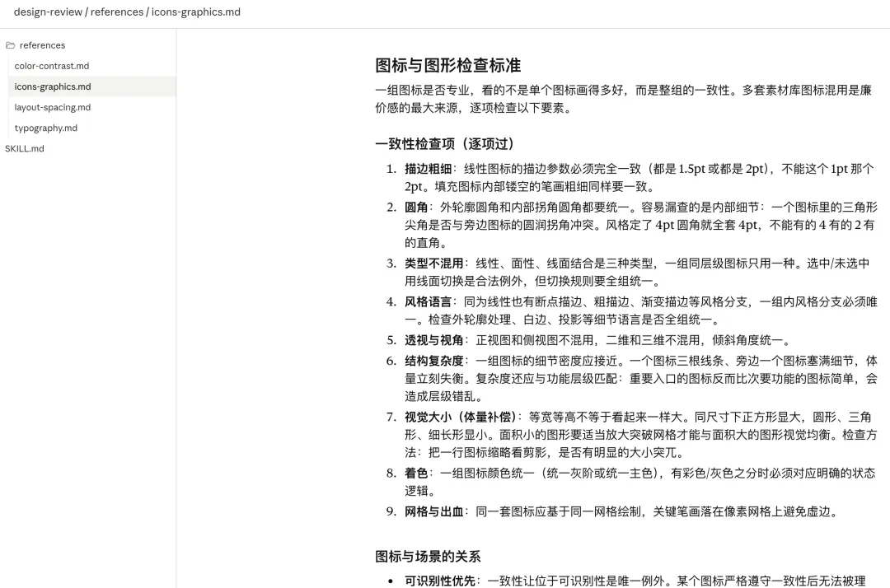Click the subheading 一致性检查项(逐项过)
This screenshot has width=890, height=588.
point(444,144)
